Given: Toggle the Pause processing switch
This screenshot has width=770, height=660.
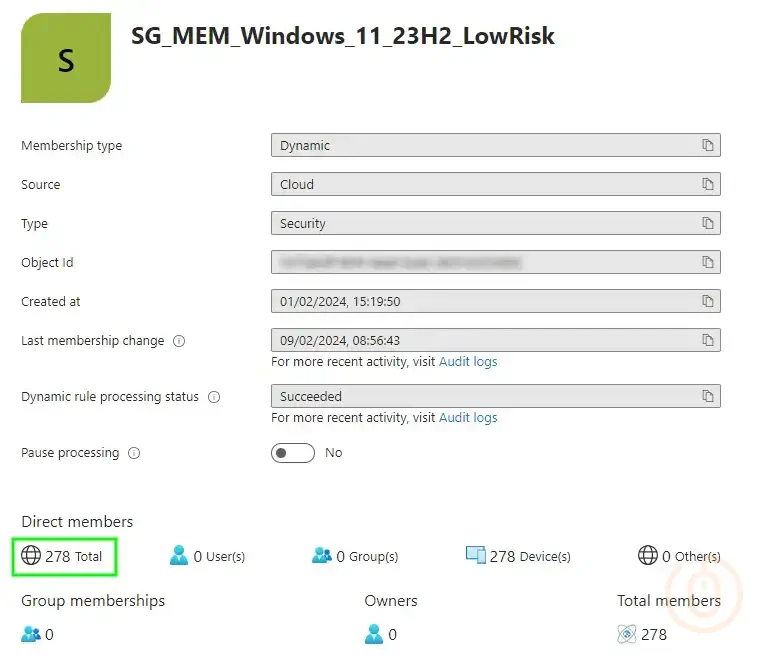Looking at the screenshot, I should [292, 453].
